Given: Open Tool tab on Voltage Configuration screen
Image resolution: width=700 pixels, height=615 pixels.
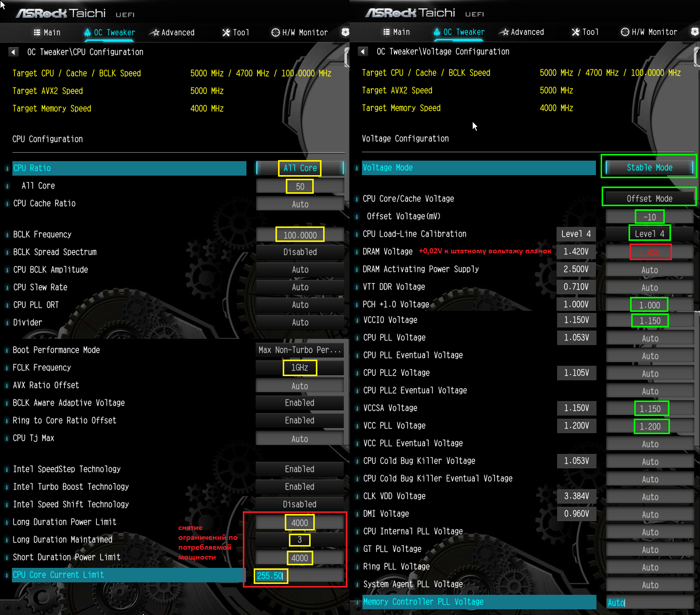Looking at the screenshot, I should pyautogui.click(x=585, y=32).
